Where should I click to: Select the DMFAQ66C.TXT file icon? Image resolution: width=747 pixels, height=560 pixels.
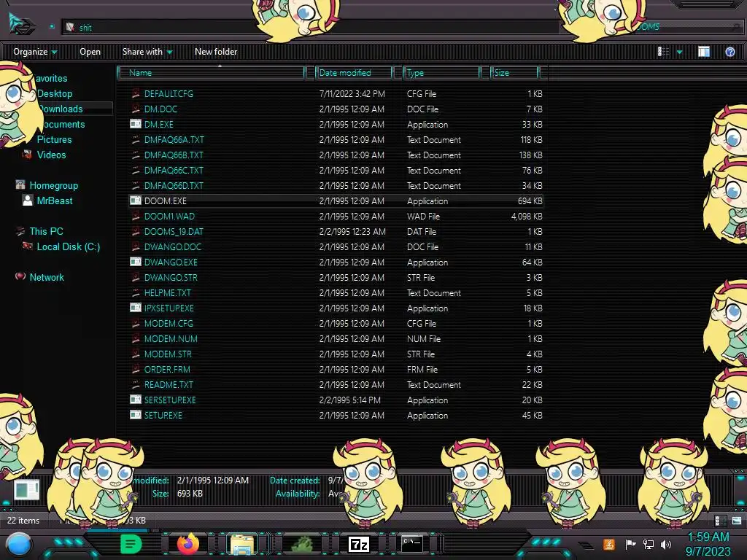(x=136, y=170)
